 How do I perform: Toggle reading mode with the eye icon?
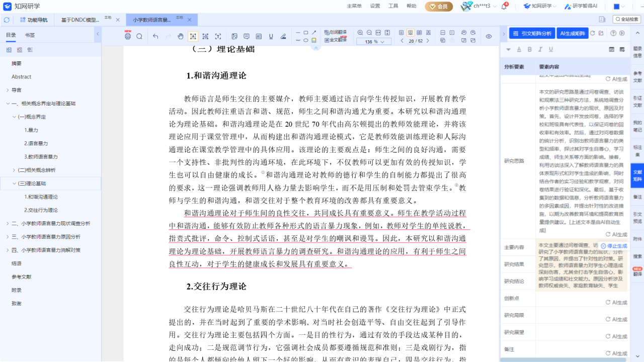pos(488,36)
